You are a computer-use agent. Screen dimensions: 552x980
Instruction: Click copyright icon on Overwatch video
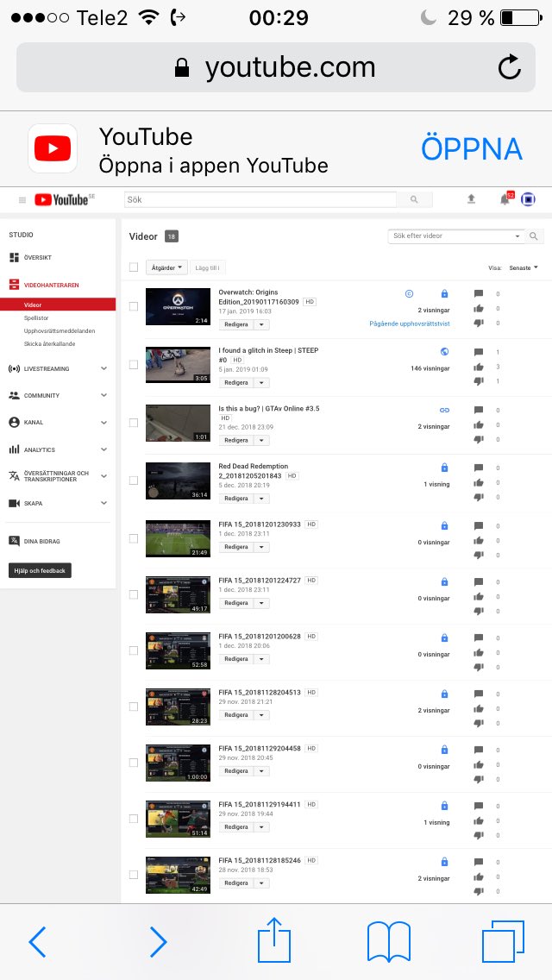coord(409,293)
